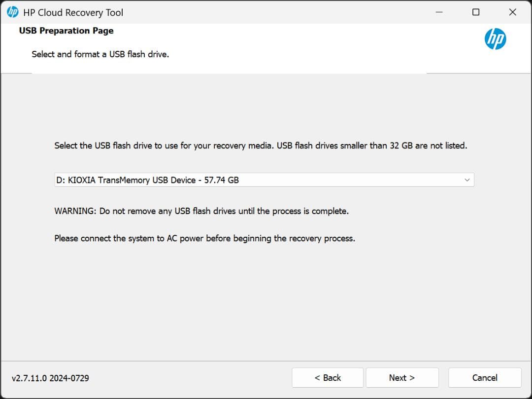Go back using the Back button
The height and width of the screenshot is (399, 532).
tap(327, 377)
